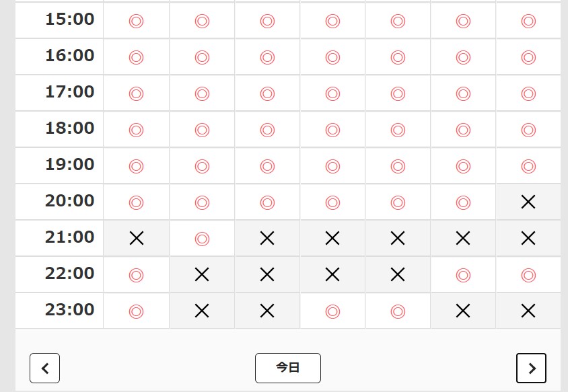Click the 20:00 time label
The width and height of the screenshot is (568, 392).
(70, 201)
